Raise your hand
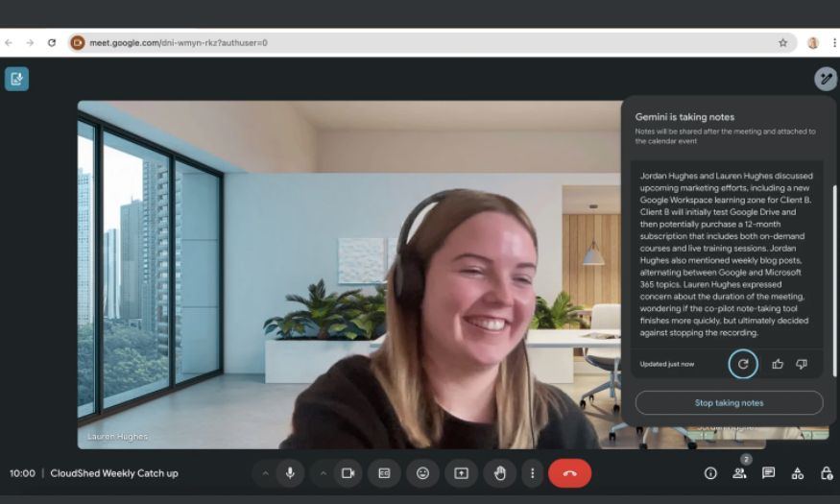The height and width of the screenshot is (504, 840). tap(500, 473)
